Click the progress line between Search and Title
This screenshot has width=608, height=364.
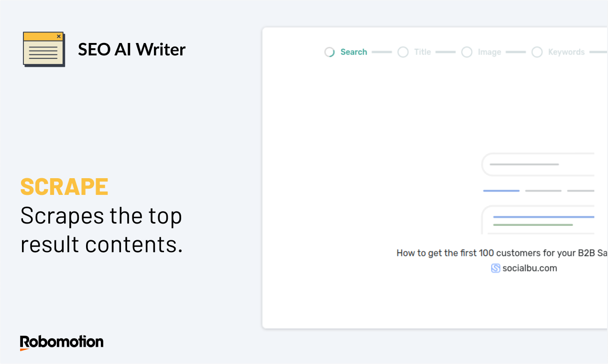coord(381,52)
